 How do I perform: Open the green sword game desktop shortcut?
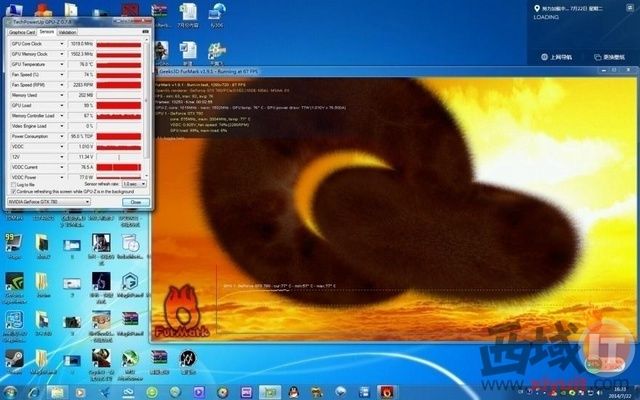click(130, 358)
